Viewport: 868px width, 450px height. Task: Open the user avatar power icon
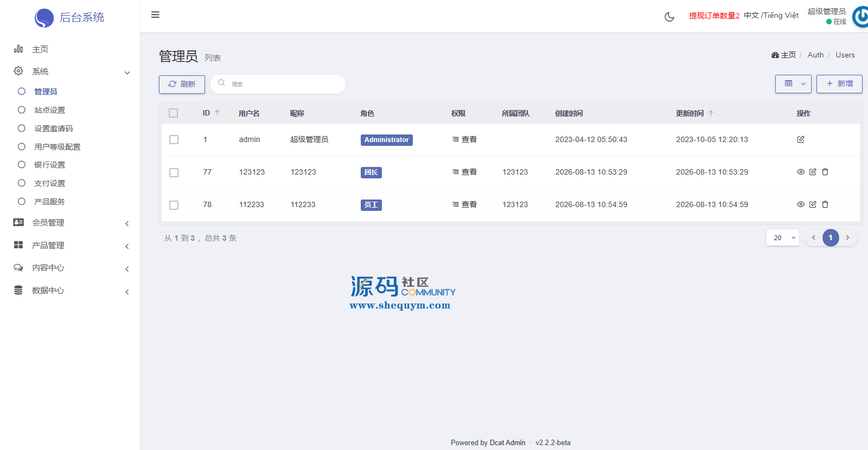click(x=860, y=17)
